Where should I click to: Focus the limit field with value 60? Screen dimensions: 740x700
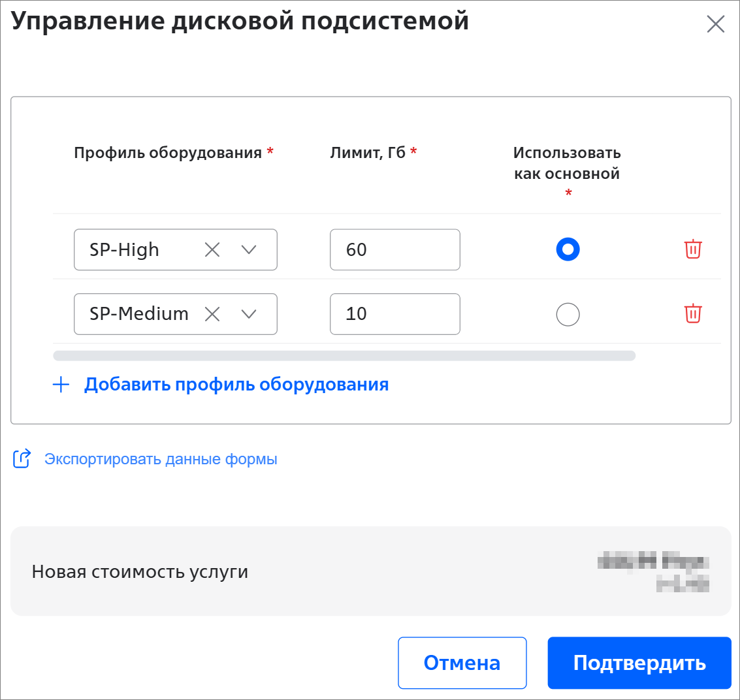pyautogui.click(x=395, y=249)
